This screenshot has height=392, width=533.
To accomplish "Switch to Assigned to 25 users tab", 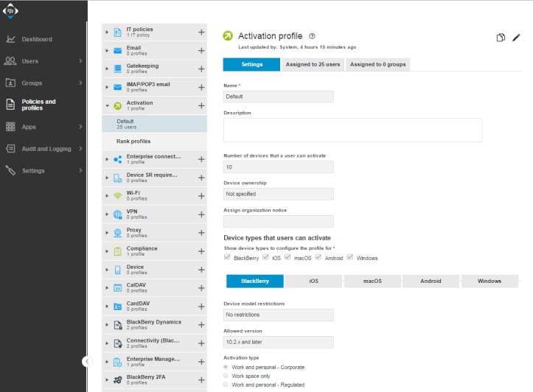I will 313,65.
